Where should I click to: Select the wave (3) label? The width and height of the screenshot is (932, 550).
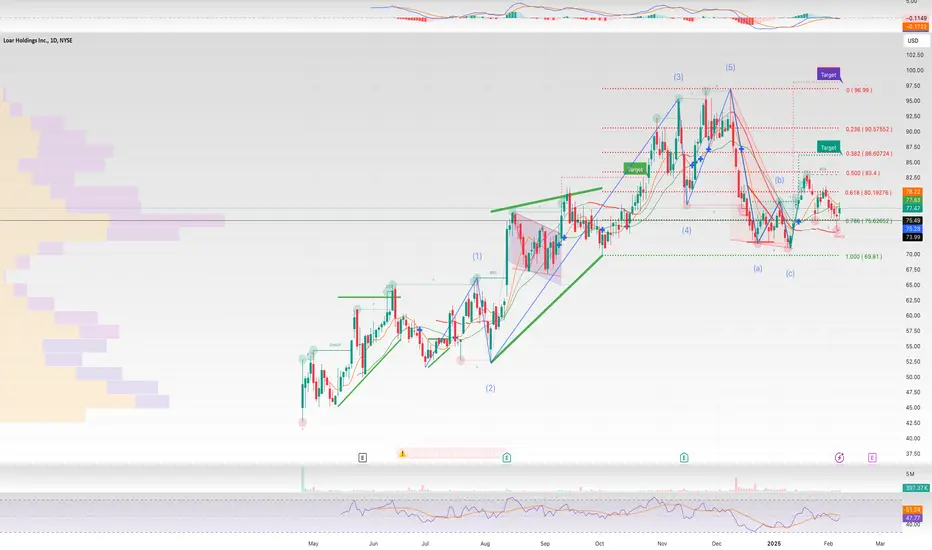678,77
